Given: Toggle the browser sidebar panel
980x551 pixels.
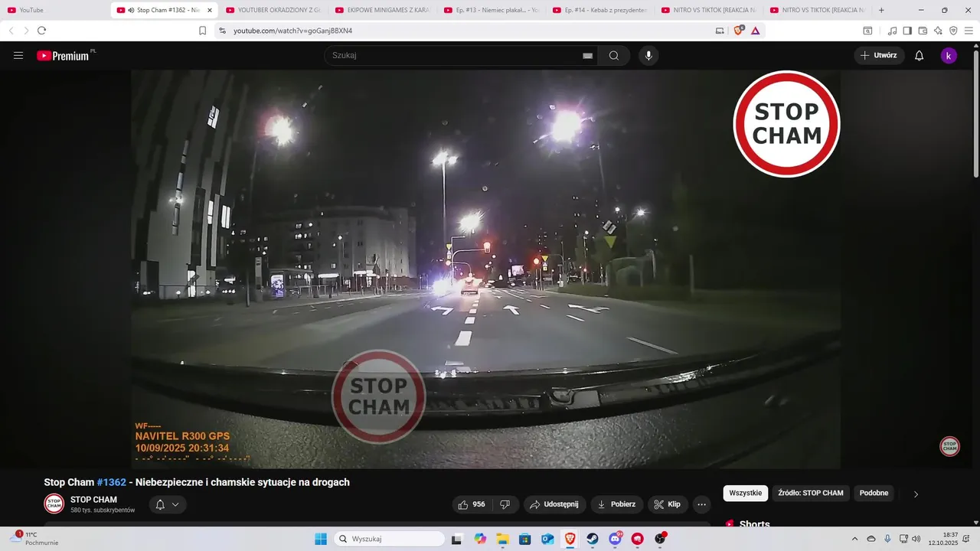Looking at the screenshot, I should point(907,31).
